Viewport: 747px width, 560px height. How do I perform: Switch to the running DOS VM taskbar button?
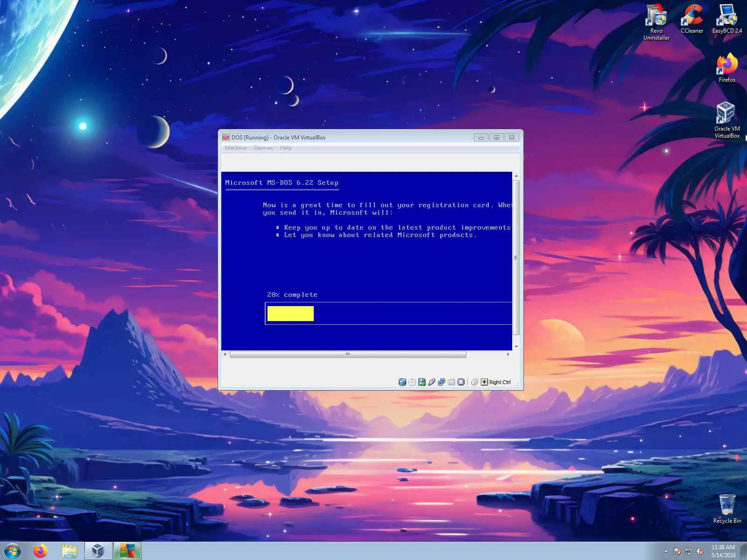pos(127,551)
